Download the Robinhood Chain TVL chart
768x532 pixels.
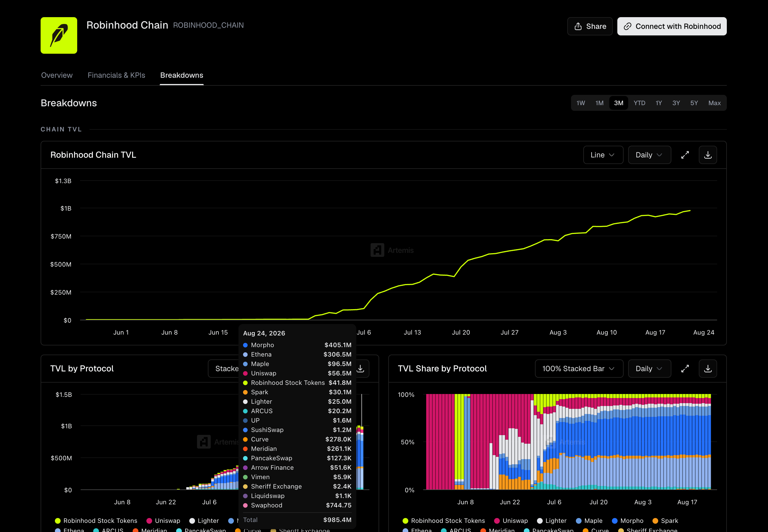[708, 155]
